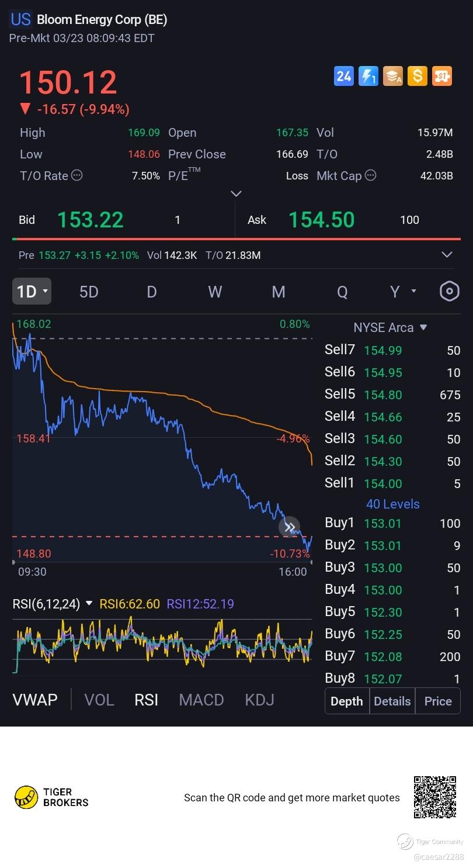Screen dimensions: 473x868
Task: Expand the pre-market info row chevron
Action: 447,254
